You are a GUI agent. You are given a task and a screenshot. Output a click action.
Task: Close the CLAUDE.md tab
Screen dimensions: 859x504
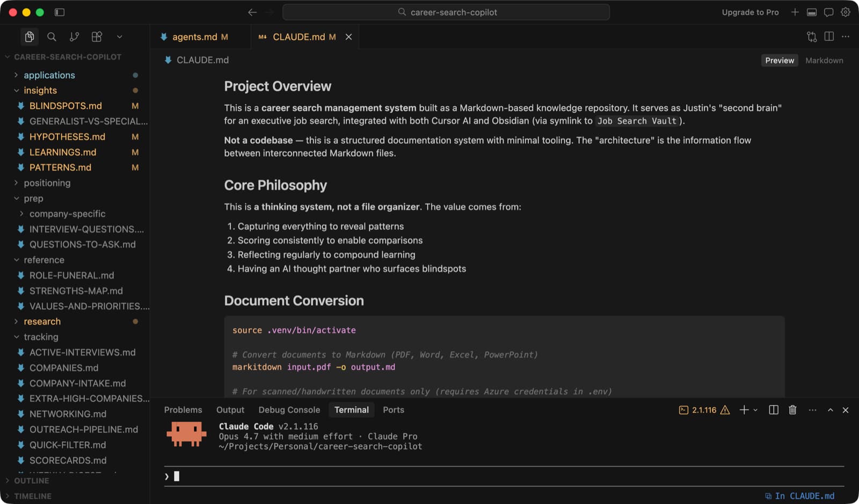(x=348, y=36)
